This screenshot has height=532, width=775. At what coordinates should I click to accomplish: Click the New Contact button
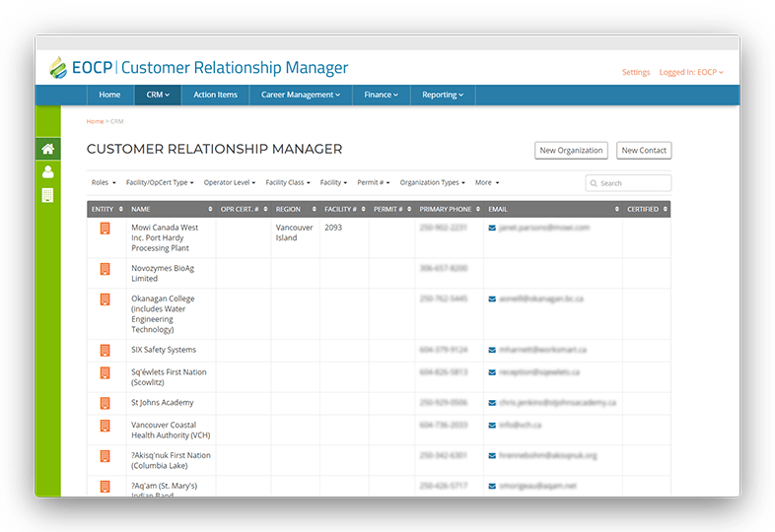644,151
